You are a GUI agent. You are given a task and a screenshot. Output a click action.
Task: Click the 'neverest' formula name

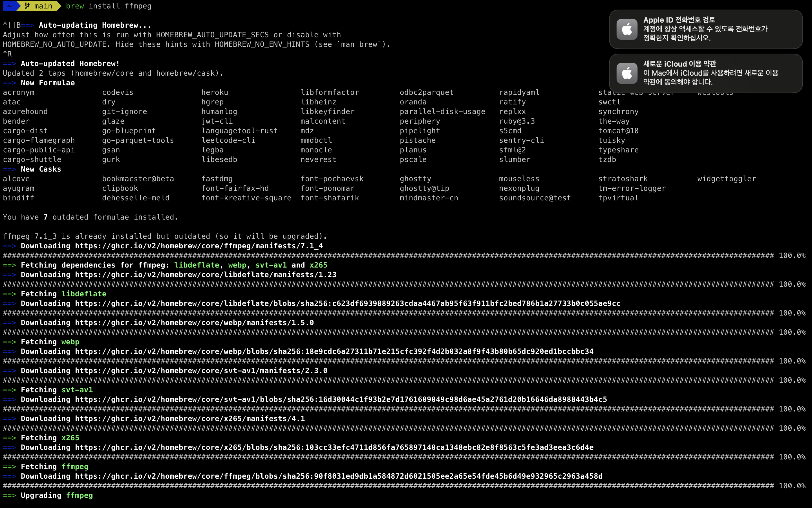[x=318, y=159]
